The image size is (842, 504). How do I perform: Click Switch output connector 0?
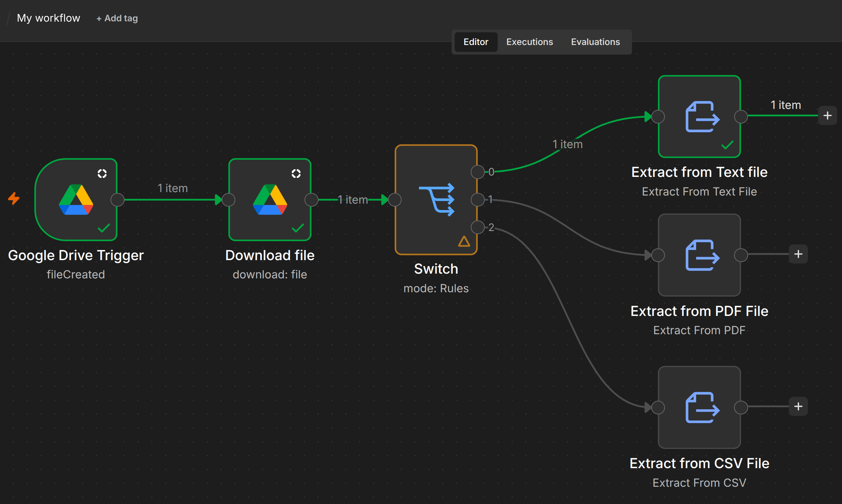pos(478,172)
